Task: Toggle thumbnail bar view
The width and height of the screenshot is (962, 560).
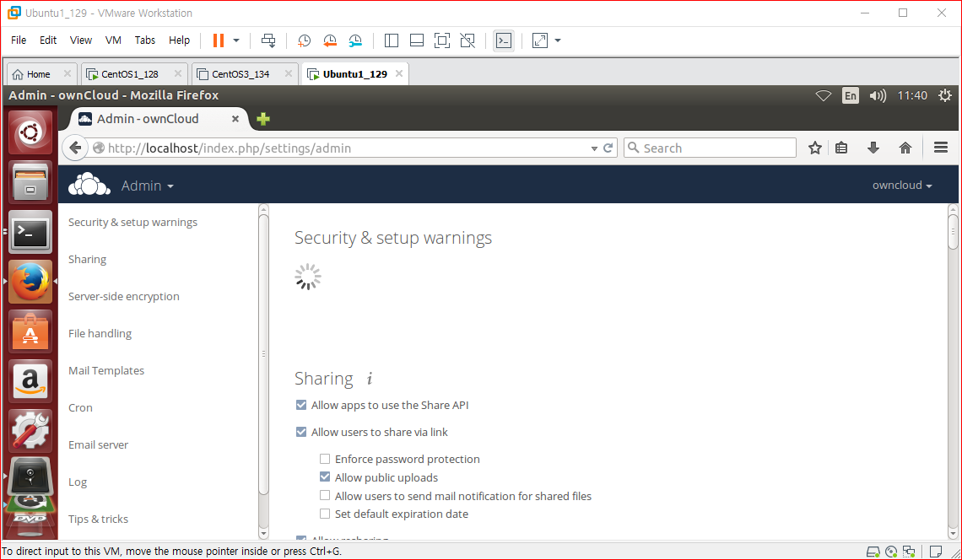Action: tap(417, 40)
